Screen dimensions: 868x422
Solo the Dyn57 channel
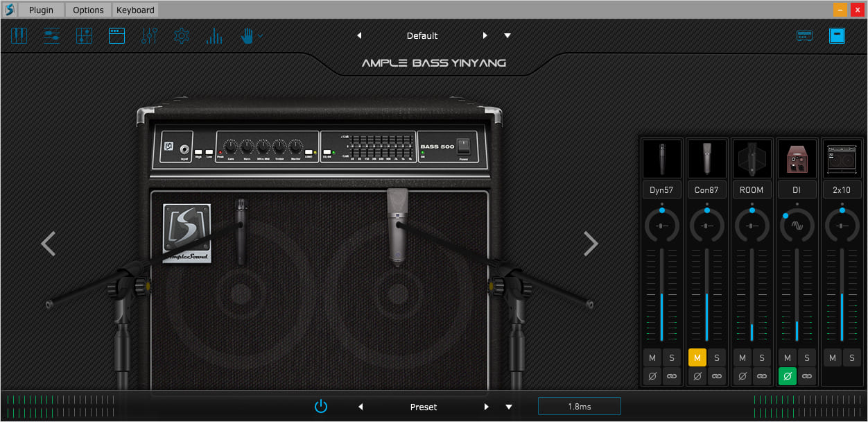[671, 357]
